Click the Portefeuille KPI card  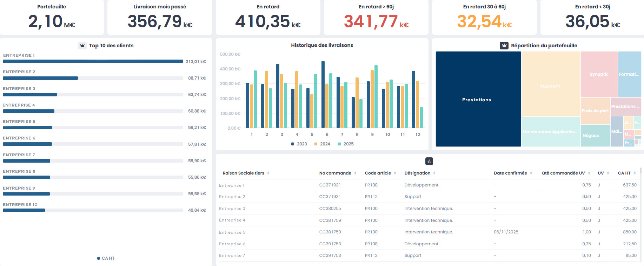(x=52, y=18)
